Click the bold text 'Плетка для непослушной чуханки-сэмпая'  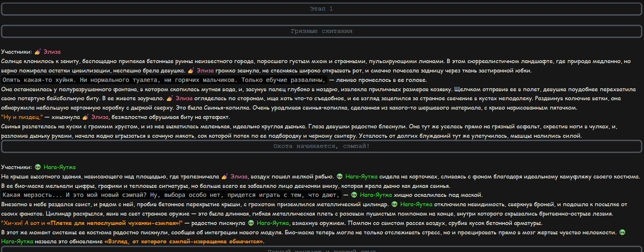113,223
